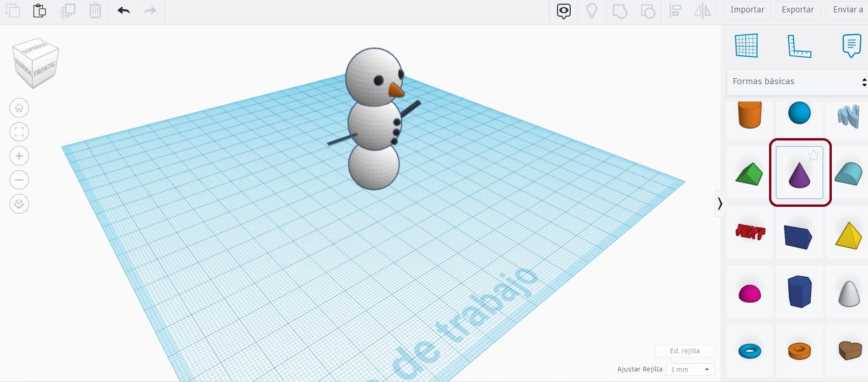This screenshot has height=382, width=868.
Task: Click the Importar button
Action: 748,10
